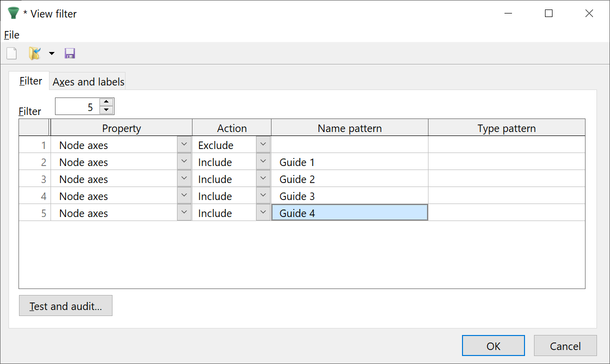Viewport: 610px width, 364px height.
Task: Expand the arrow beside the Open icon
Action: pyautogui.click(x=51, y=53)
